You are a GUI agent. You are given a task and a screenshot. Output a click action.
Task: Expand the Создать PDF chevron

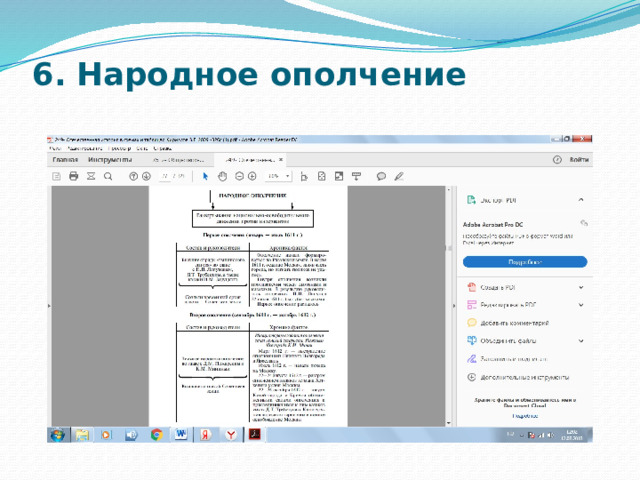[581, 287]
